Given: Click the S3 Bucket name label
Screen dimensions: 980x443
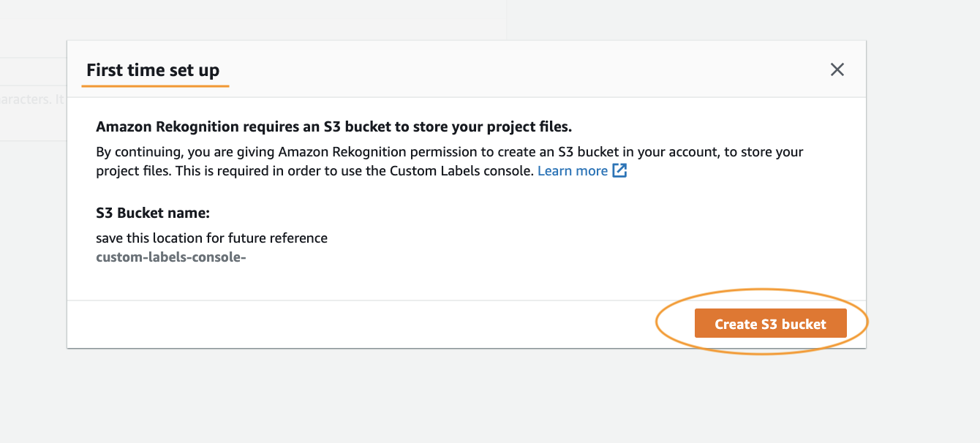Looking at the screenshot, I should click(x=153, y=213).
